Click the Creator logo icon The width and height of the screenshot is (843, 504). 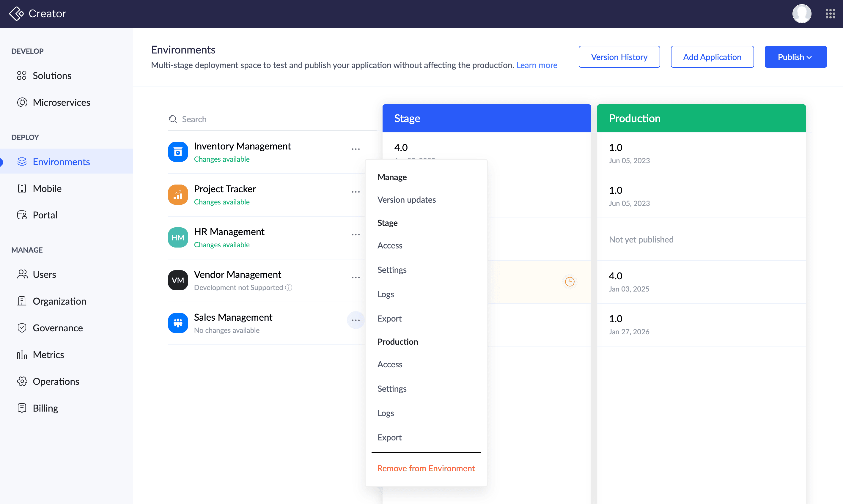point(16,14)
